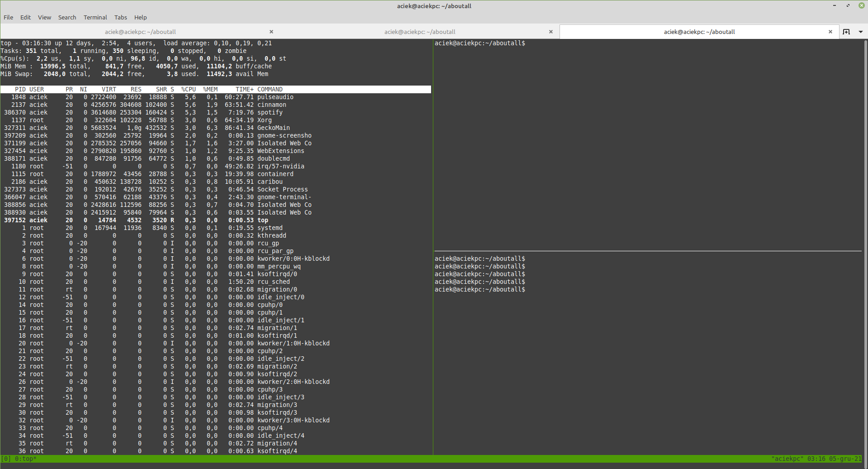Image resolution: width=868 pixels, height=469 pixels.
Task: Click the %CPU column header in top
Action: [x=189, y=89]
